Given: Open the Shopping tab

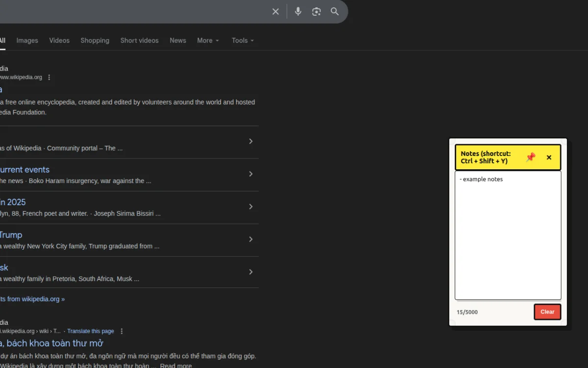Looking at the screenshot, I should pos(95,40).
